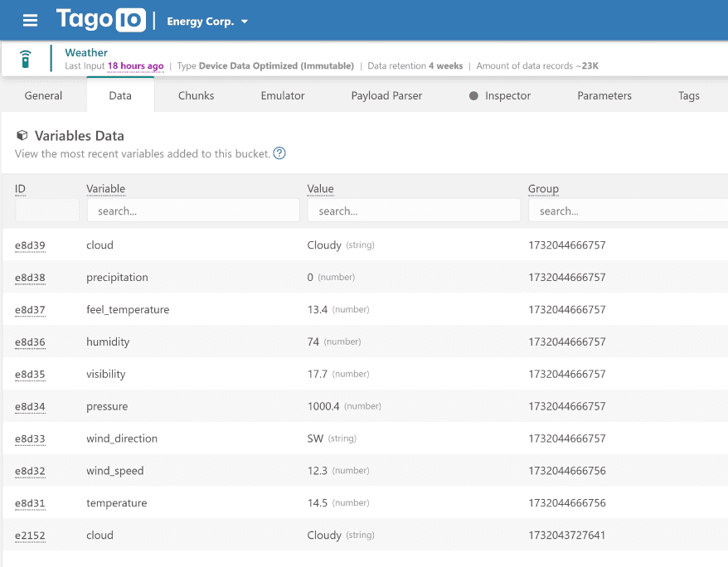728x567 pixels.
Task: Select the pressure variable name
Action: [x=107, y=406]
